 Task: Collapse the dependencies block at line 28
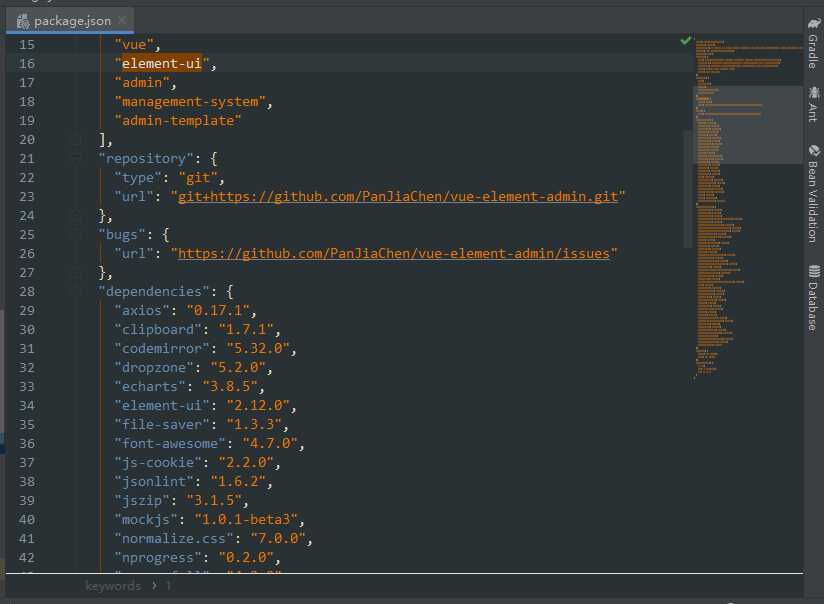click(x=75, y=292)
